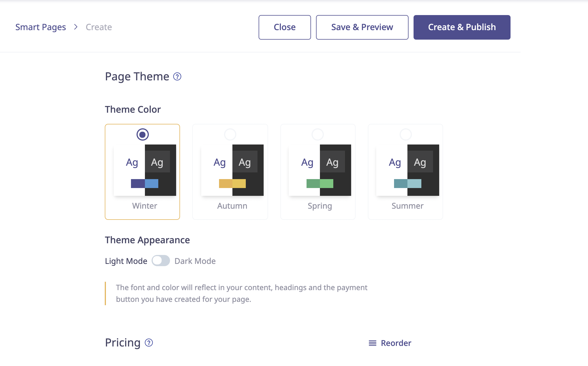Click the Page Theme help icon
The width and height of the screenshot is (588, 366).
pos(177,76)
